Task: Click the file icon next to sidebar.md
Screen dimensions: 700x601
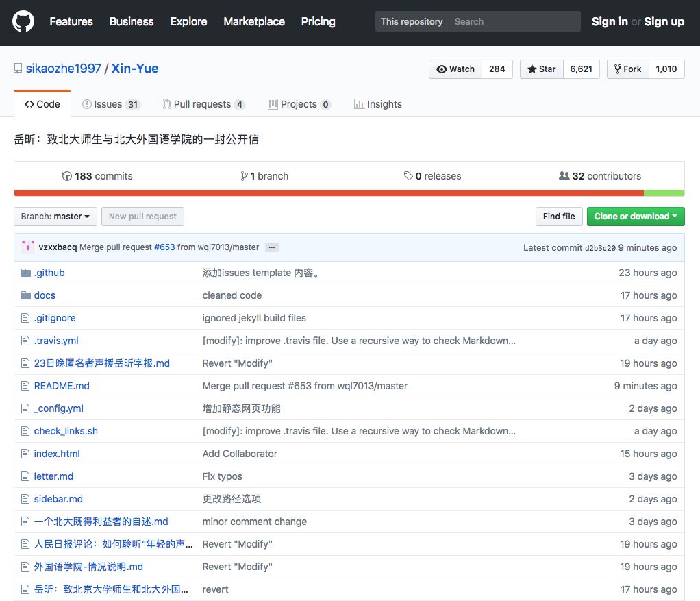Action: [25, 499]
